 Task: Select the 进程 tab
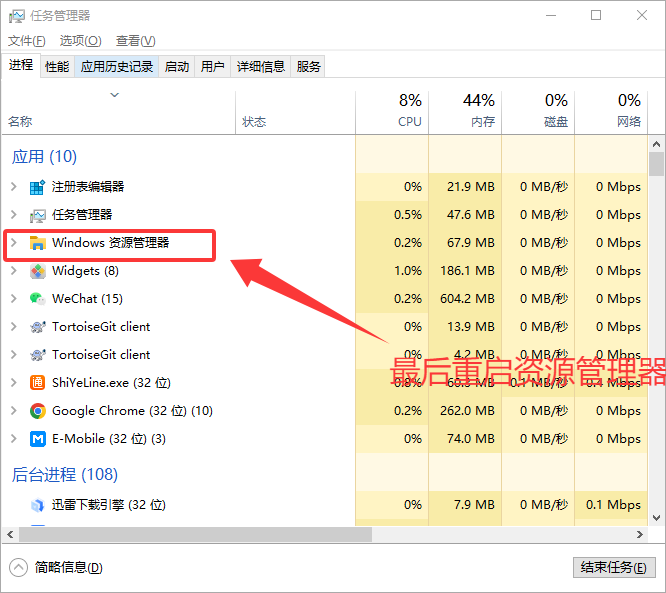click(21, 65)
